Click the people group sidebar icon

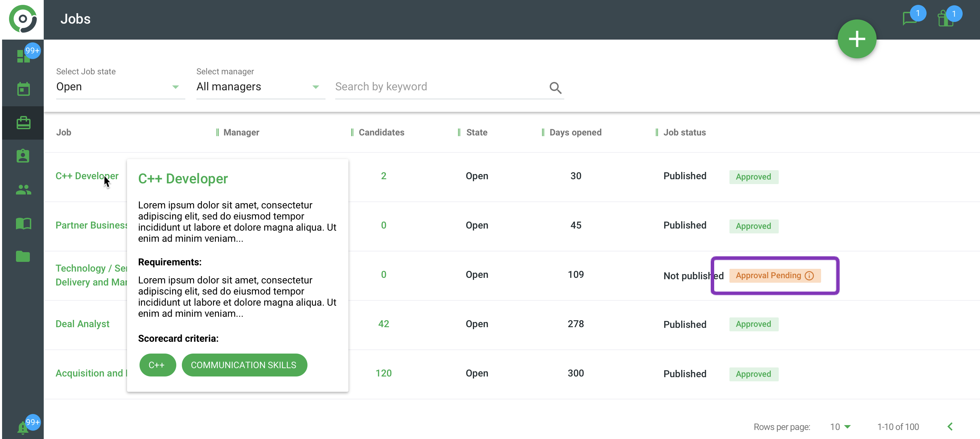click(x=23, y=189)
